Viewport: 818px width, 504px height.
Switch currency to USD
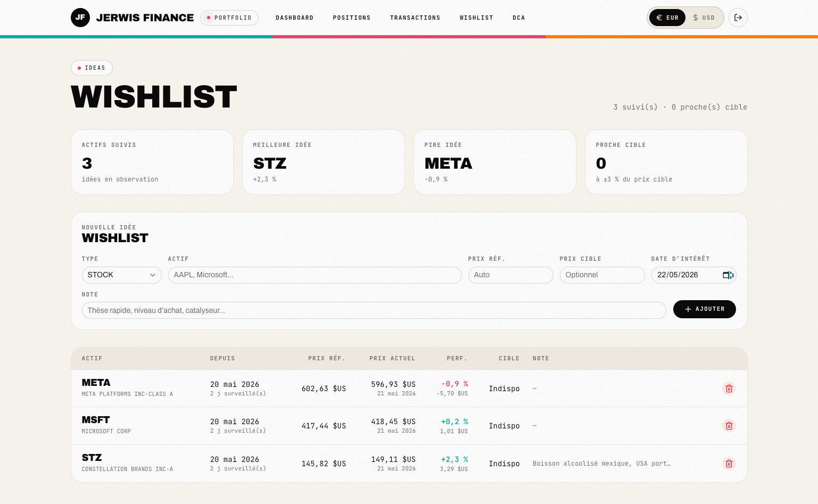tap(704, 18)
